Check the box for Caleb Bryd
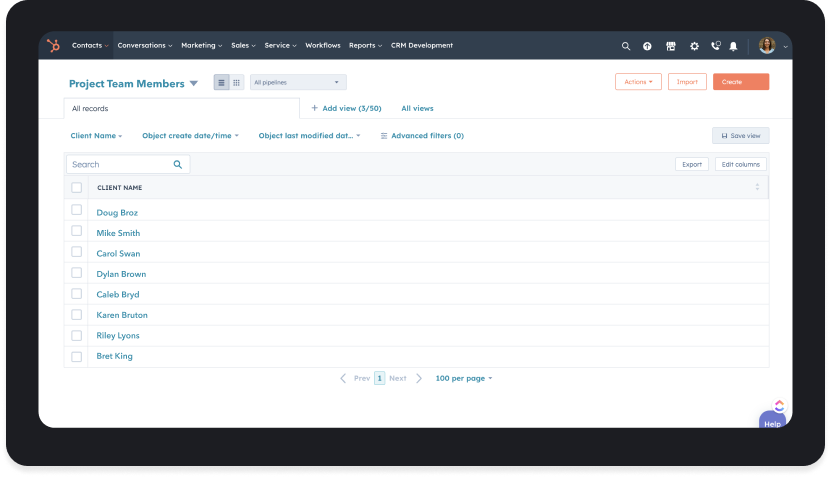 [x=77, y=294]
